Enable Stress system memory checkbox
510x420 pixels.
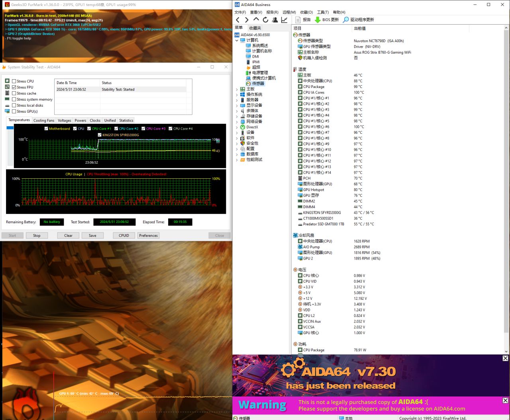point(14,100)
